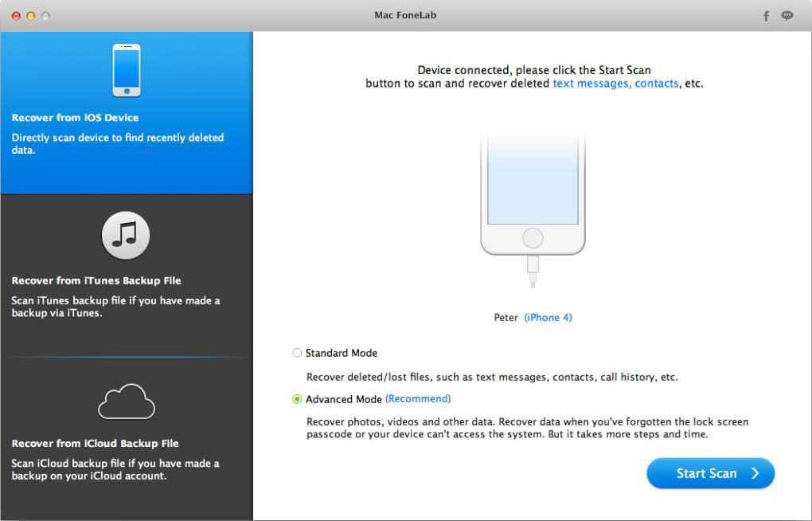Click the (Recommend) link
The image size is (812, 521).
[x=418, y=398]
